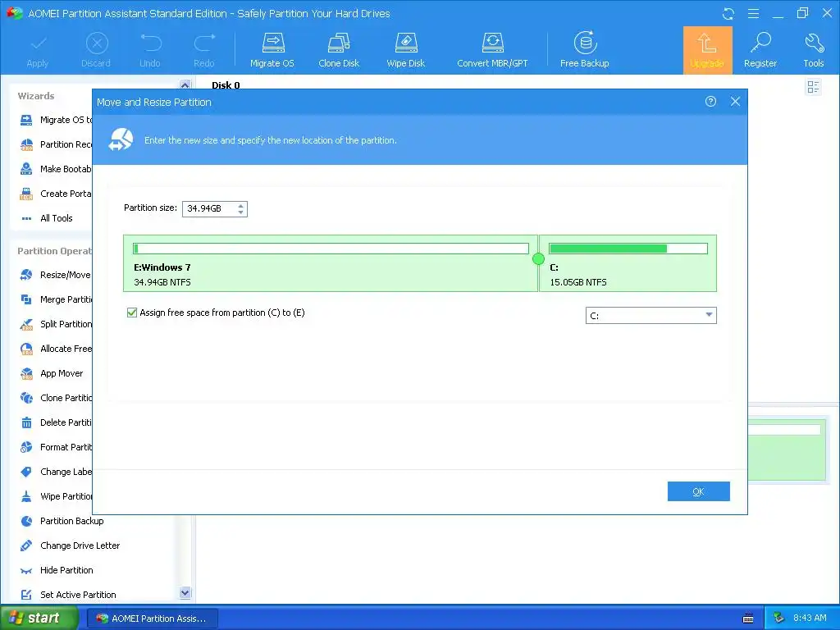
Task: Click the refresh icon in title bar
Action: point(728,13)
